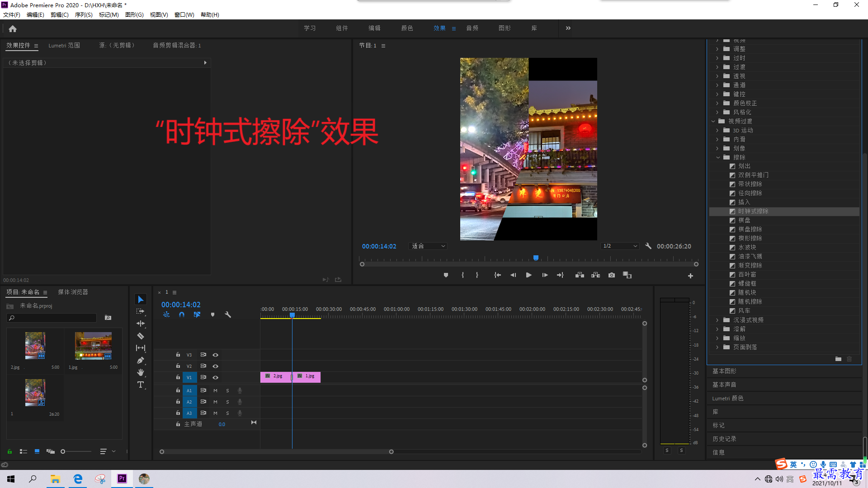
Task: Open the 1/2 playback resolution dropdown
Action: coord(620,246)
